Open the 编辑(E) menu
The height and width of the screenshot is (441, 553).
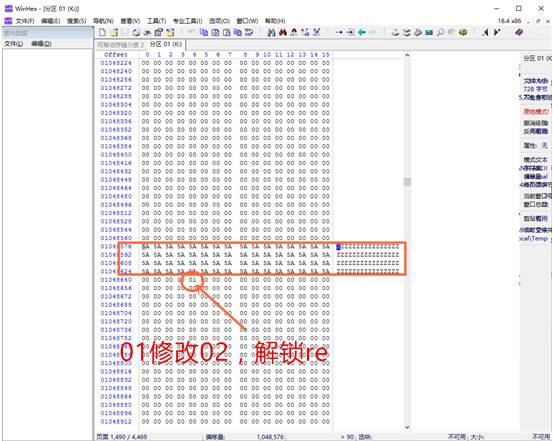pyautogui.click(x=50, y=21)
